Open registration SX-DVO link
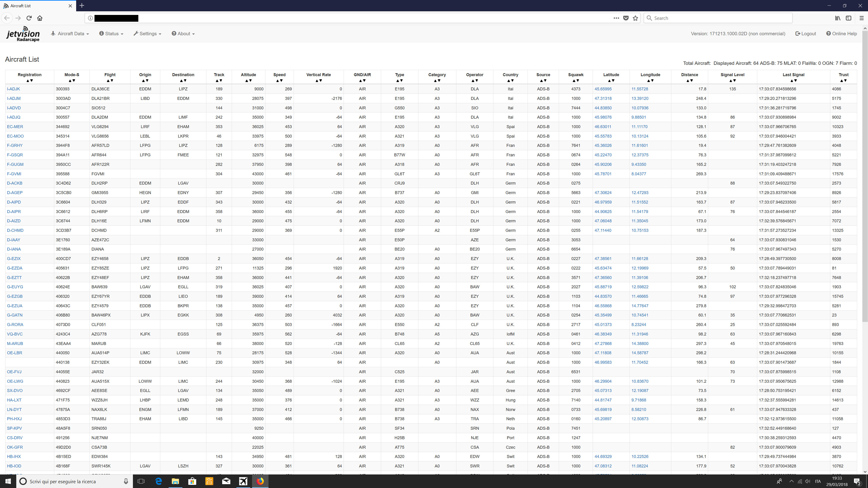868x488 pixels. coord(15,391)
